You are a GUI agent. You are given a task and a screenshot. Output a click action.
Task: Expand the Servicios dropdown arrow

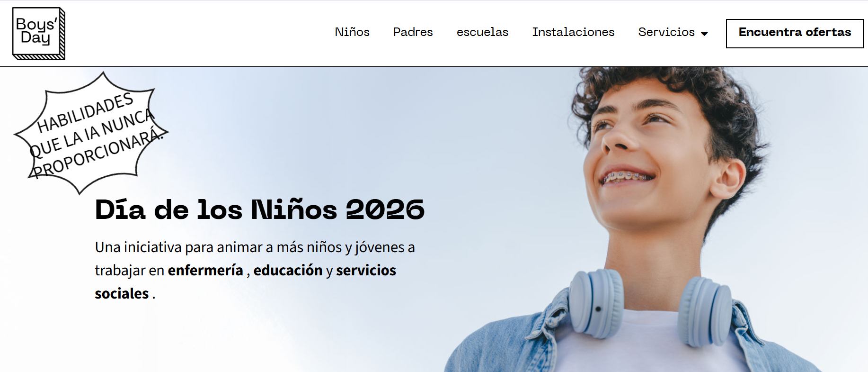point(704,34)
